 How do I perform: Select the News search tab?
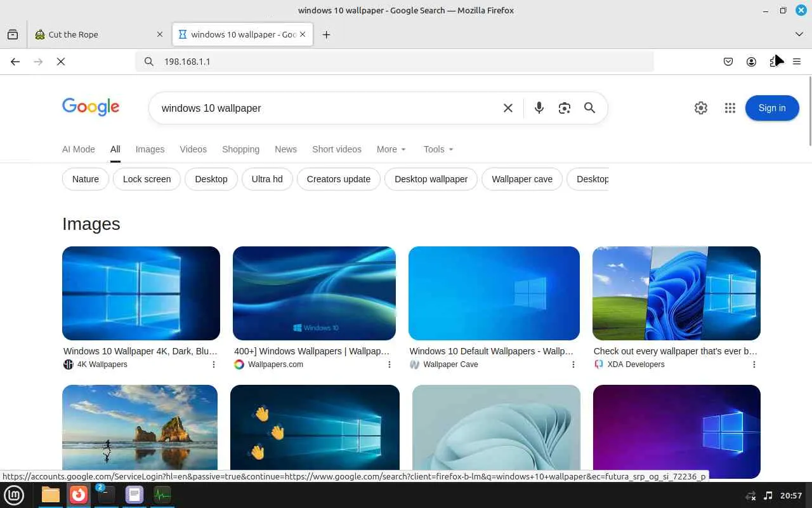[x=285, y=149]
